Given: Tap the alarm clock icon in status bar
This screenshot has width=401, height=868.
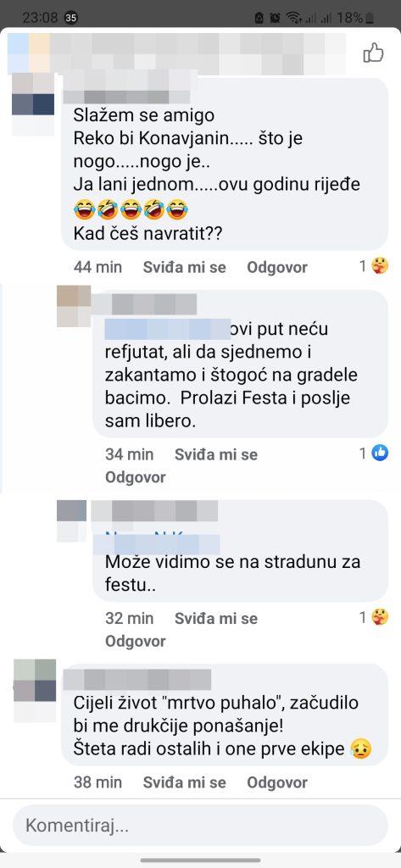Looking at the screenshot, I should [275, 18].
